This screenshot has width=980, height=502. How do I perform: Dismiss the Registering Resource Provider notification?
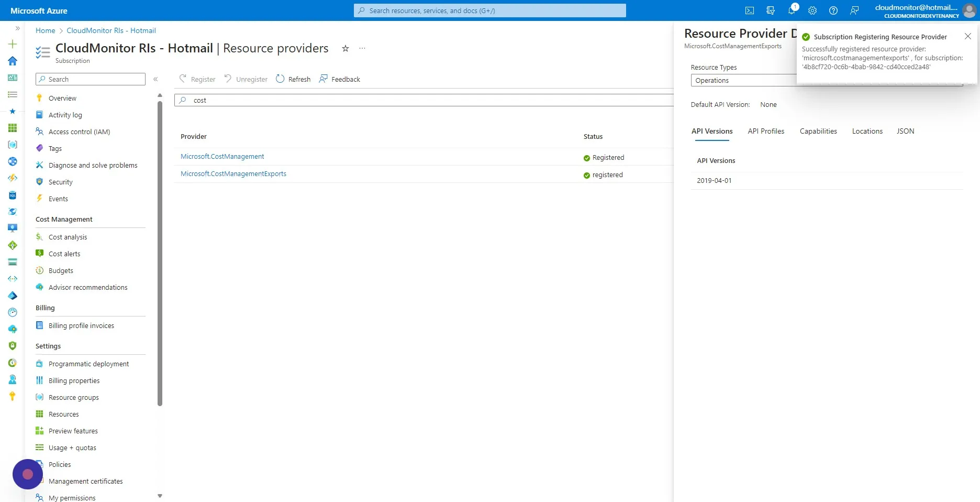[x=968, y=36]
